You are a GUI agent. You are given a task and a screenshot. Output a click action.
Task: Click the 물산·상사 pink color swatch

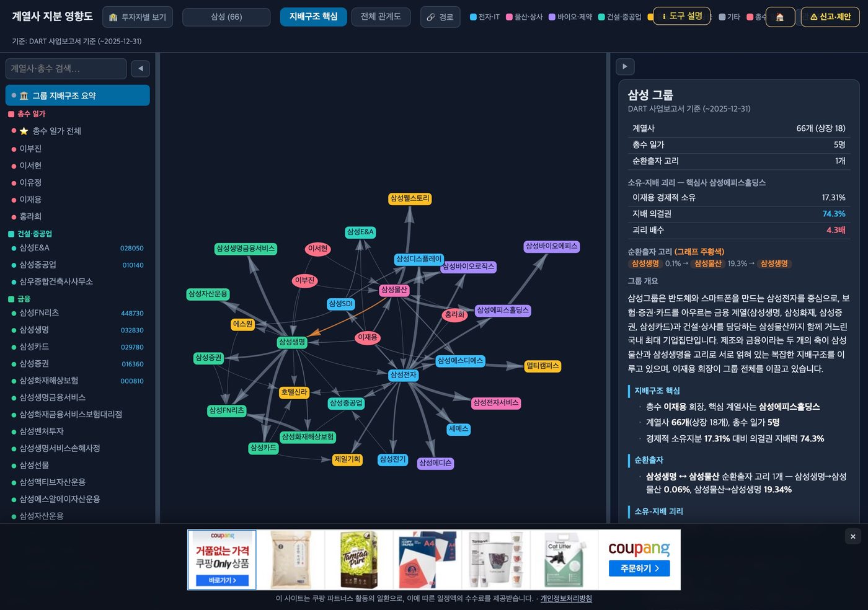tap(509, 17)
